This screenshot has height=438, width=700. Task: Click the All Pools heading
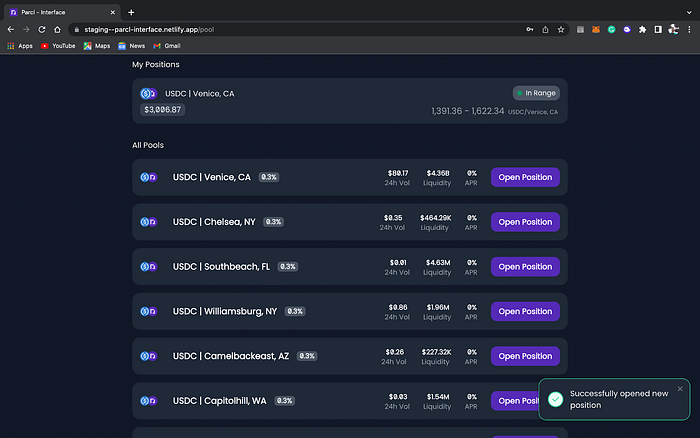148,145
